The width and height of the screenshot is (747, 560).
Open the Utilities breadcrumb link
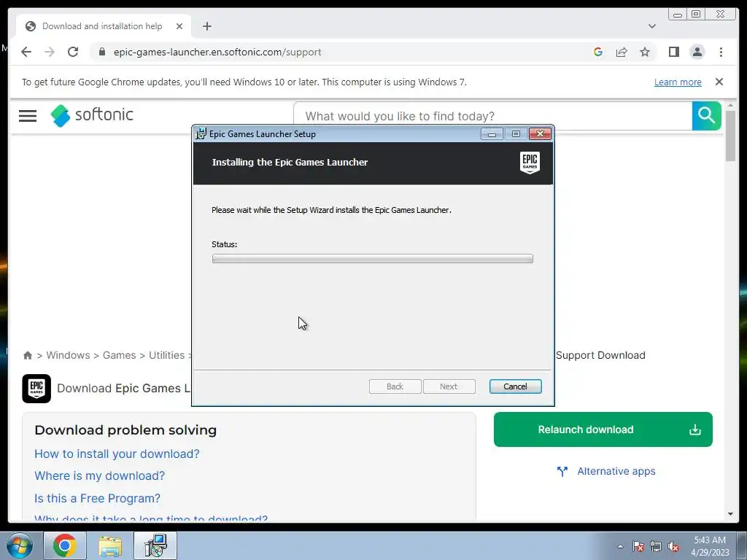[x=167, y=355]
